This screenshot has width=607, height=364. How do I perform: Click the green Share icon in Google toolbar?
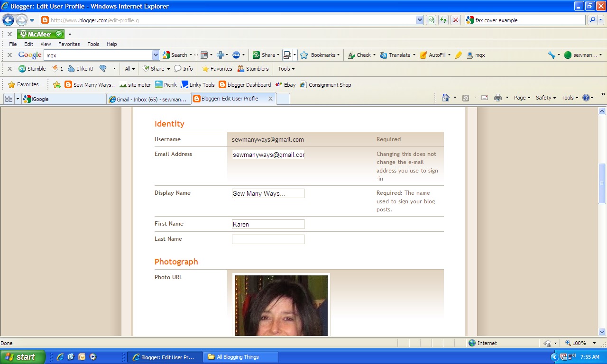pyautogui.click(x=256, y=55)
